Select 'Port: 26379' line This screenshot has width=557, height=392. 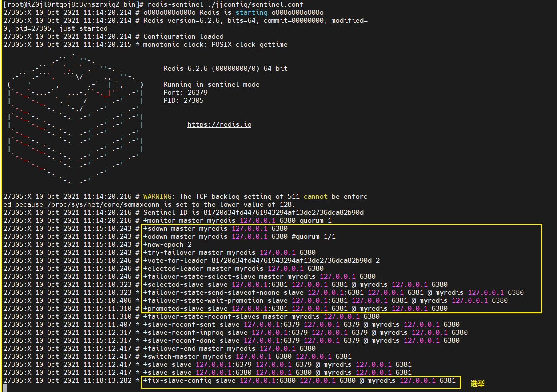coord(185,92)
